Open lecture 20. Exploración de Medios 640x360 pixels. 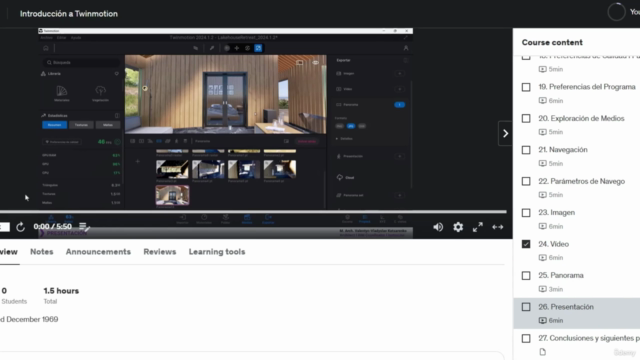581,118
